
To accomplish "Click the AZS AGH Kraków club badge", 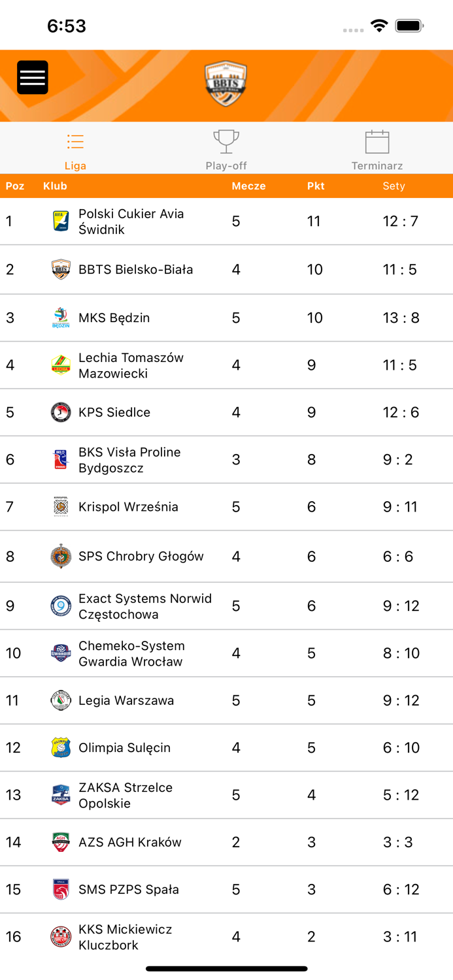I will (x=61, y=842).
